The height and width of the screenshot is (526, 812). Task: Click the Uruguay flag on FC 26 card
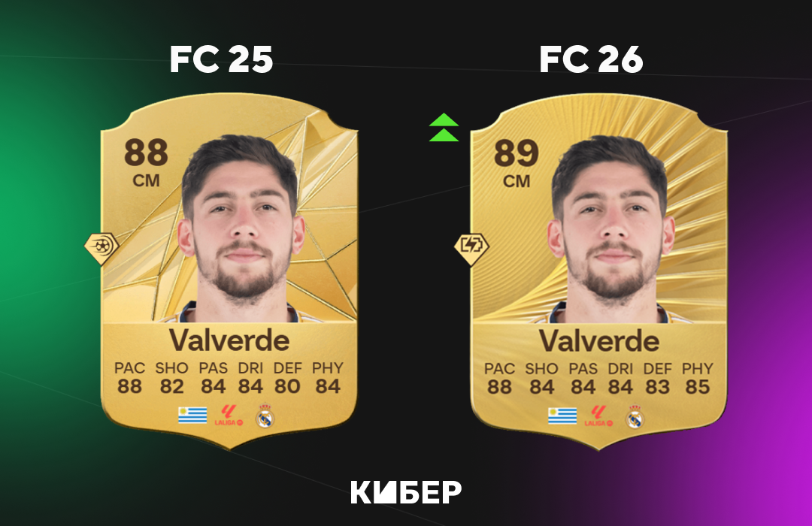click(x=562, y=416)
